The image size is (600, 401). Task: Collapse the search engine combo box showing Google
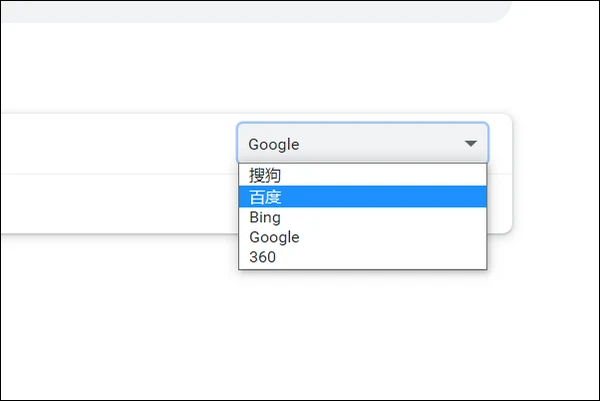[362, 143]
